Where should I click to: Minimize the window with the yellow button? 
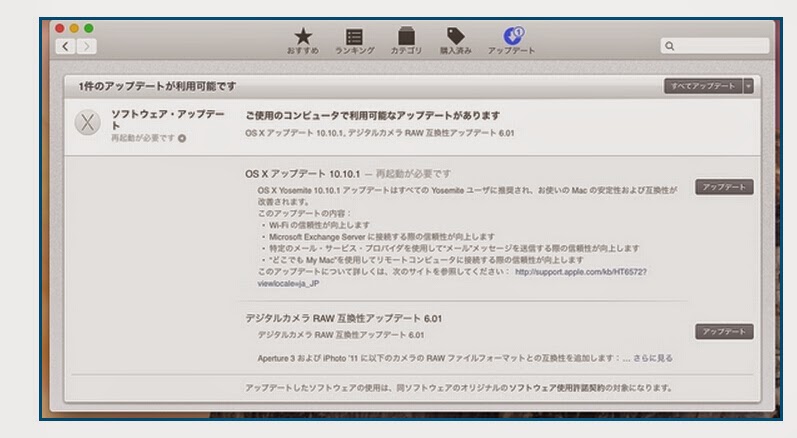[x=73, y=28]
